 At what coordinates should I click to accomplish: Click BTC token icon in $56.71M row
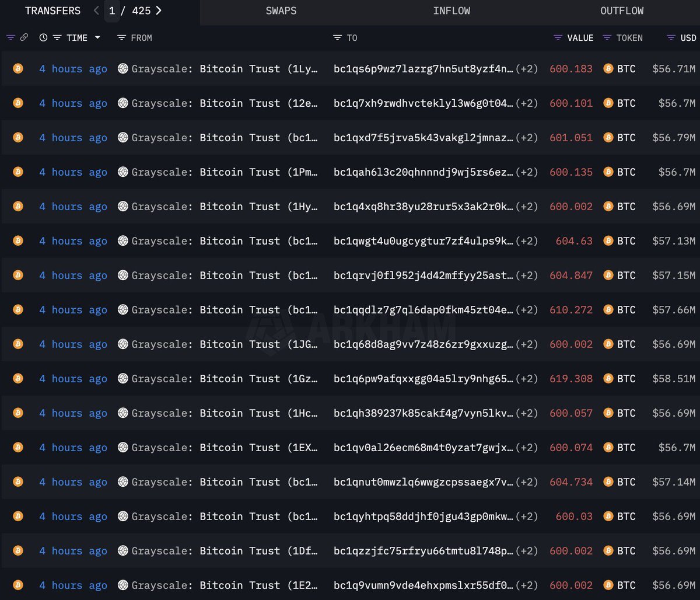pyautogui.click(x=608, y=68)
